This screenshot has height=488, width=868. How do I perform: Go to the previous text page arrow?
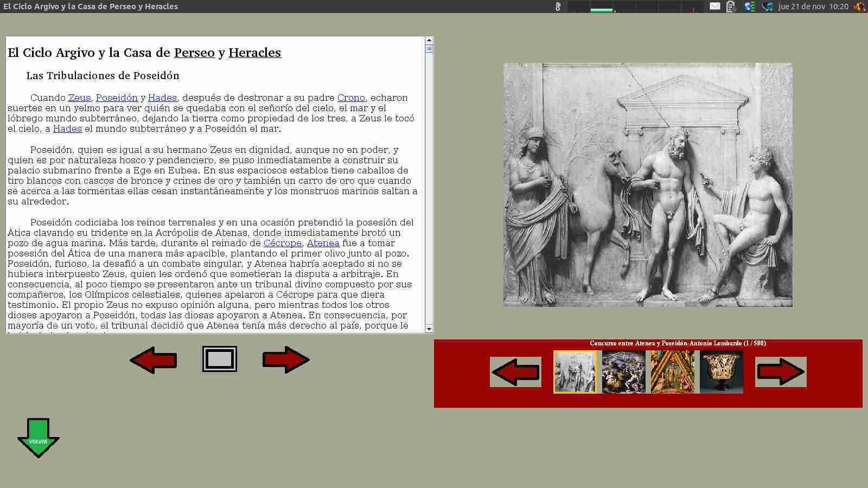coord(153,359)
